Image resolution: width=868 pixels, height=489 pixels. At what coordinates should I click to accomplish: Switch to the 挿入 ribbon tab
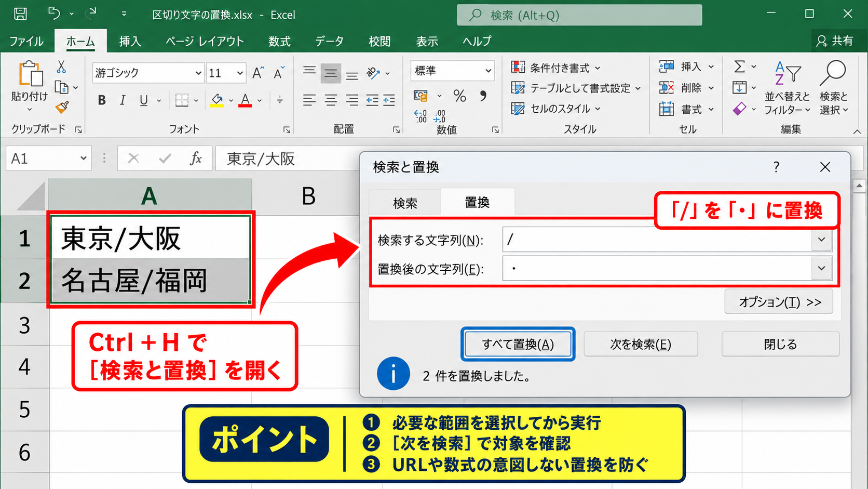(x=130, y=42)
